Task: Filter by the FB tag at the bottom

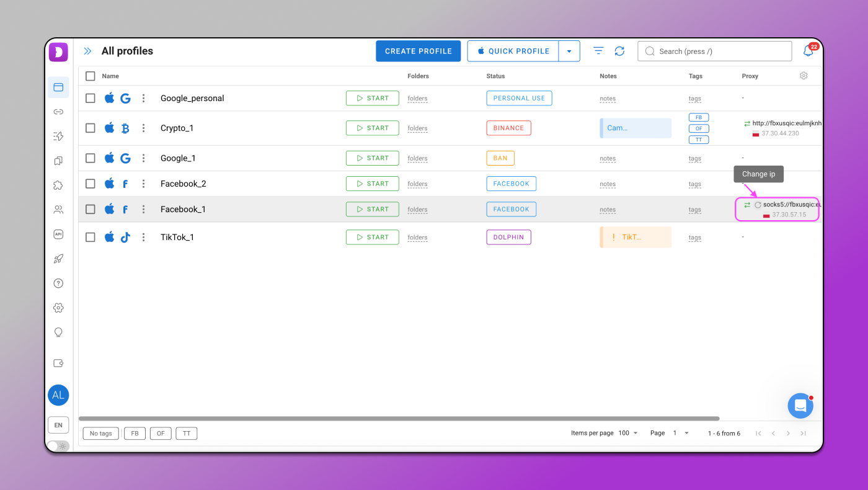Action: coord(135,434)
